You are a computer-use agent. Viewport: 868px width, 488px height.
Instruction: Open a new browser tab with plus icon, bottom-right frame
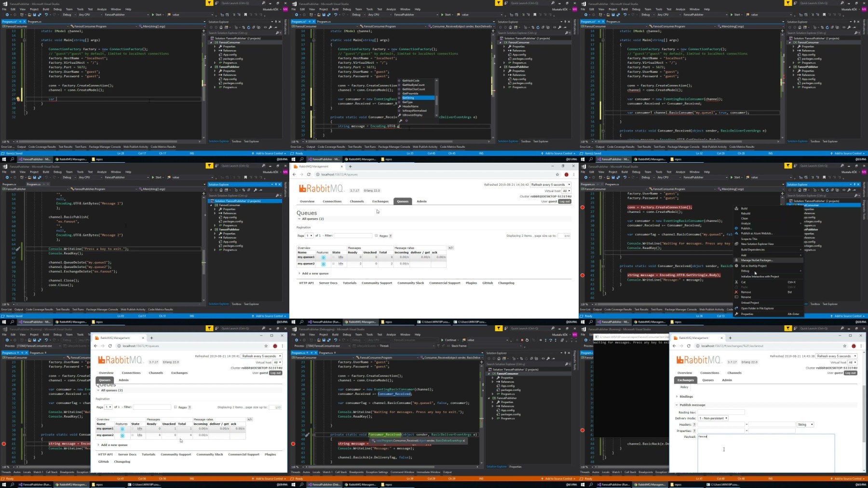[730, 338]
